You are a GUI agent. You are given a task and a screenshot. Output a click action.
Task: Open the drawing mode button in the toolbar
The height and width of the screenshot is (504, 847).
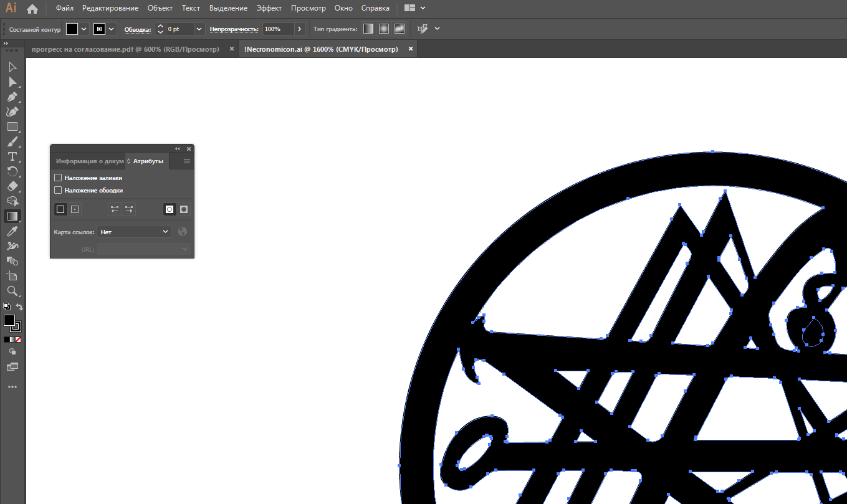pyautogui.click(x=12, y=352)
